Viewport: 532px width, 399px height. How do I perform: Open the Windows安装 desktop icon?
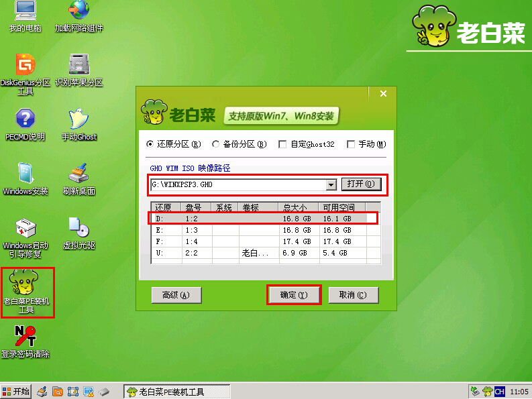(25, 178)
